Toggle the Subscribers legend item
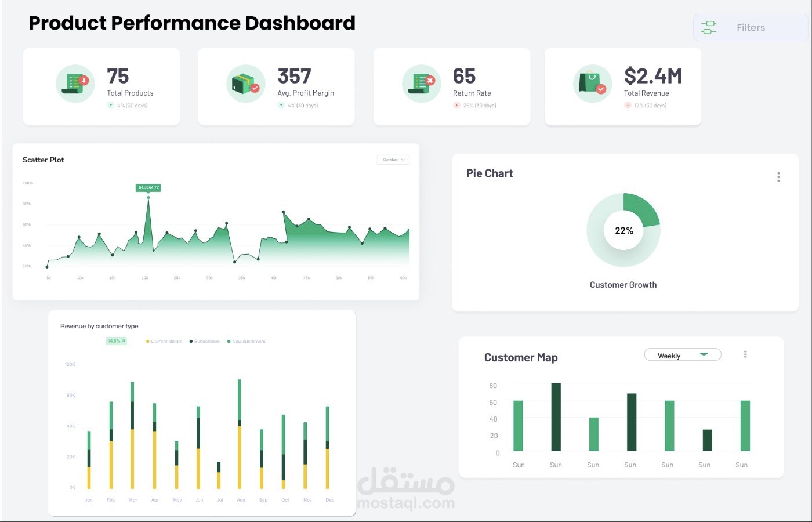The image size is (812, 522). click(x=205, y=342)
